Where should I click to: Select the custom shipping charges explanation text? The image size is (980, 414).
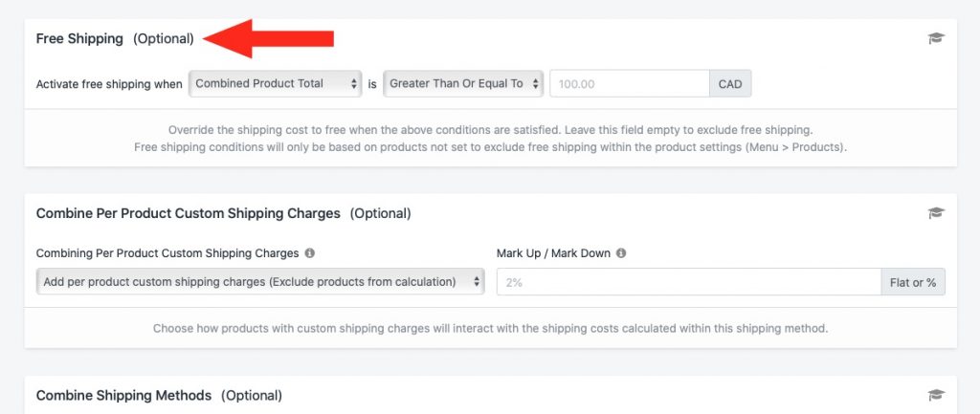click(491, 329)
